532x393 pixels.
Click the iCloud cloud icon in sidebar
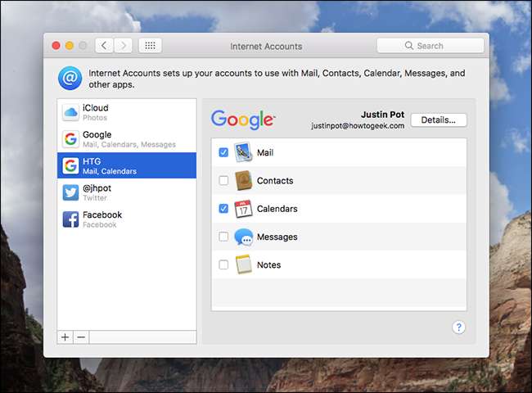tap(70, 113)
